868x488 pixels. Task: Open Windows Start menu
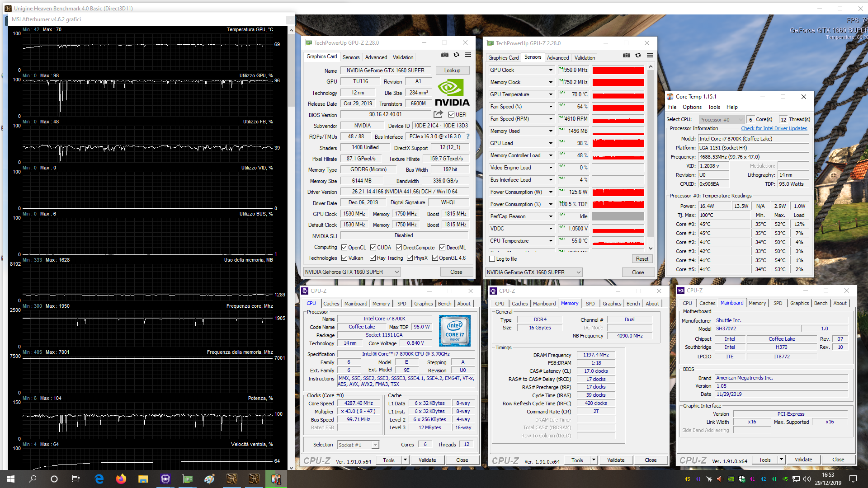[x=11, y=479]
